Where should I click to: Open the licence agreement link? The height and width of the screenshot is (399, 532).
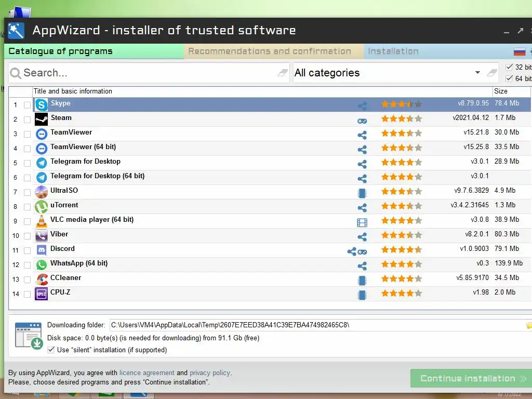pos(147,373)
